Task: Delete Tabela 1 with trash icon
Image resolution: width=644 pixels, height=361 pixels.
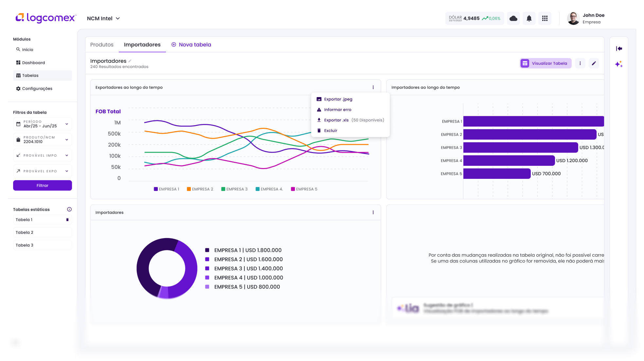Action: (x=67, y=220)
